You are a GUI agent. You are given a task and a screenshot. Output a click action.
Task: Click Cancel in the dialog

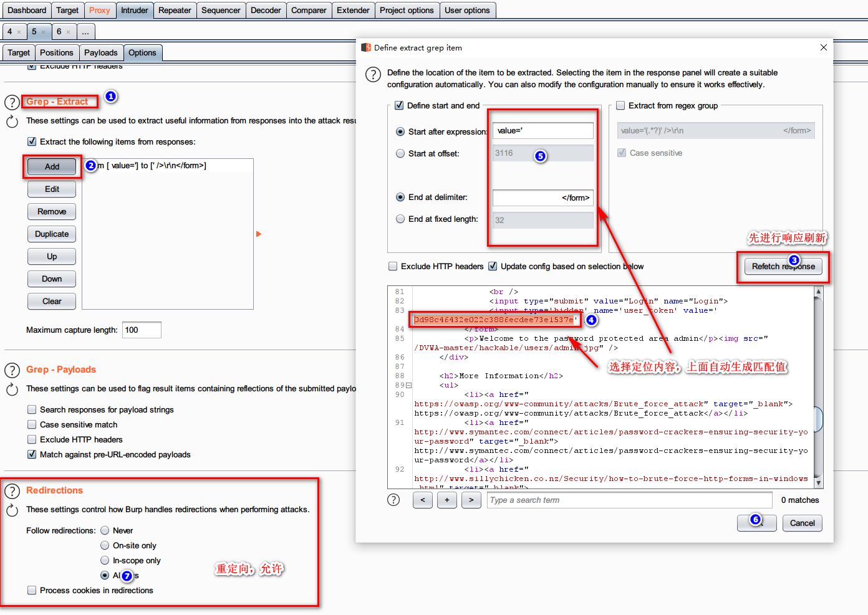(x=803, y=523)
